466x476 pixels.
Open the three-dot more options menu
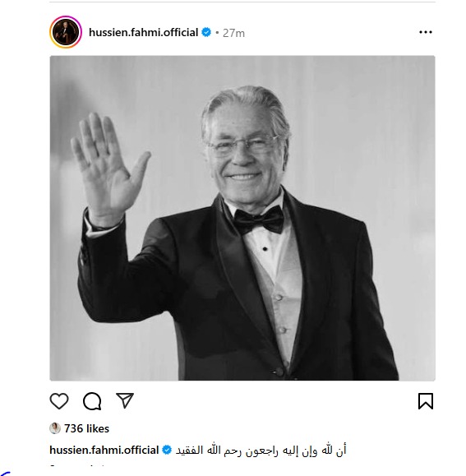pos(426,32)
